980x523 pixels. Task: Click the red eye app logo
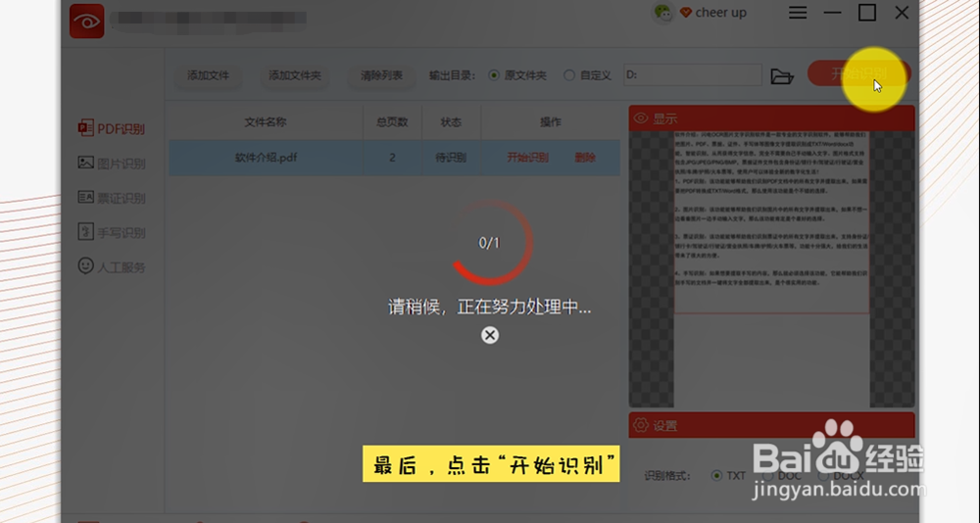tap(87, 22)
